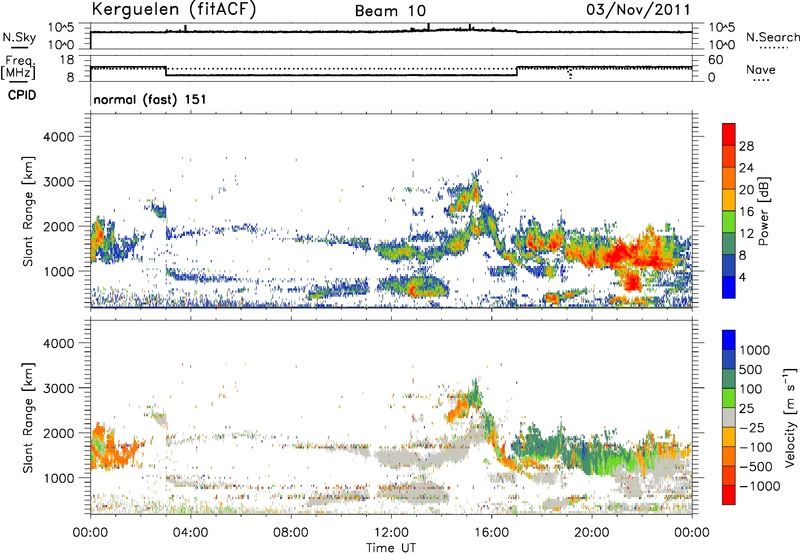Pick the top blue segment of the Velocity colorbar
800x554 pixels.
pyautogui.click(x=729, y=340)
